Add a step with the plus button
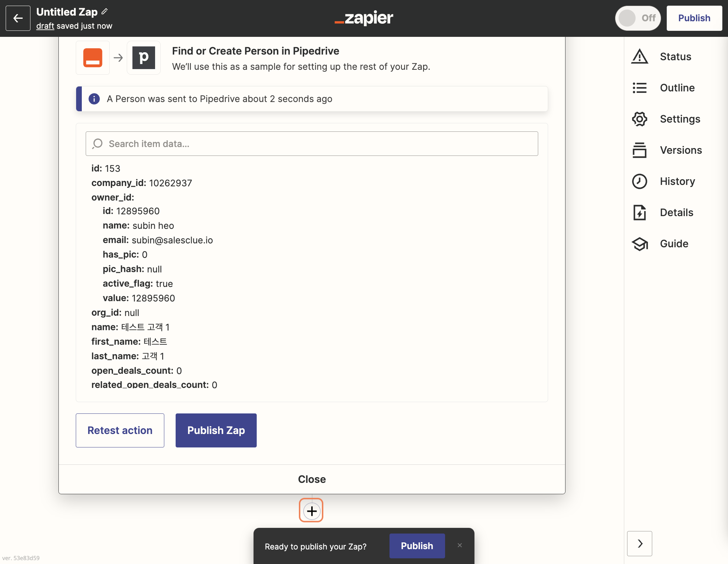Viewport: 728px width, 564px height. click(x=311, y=511)
